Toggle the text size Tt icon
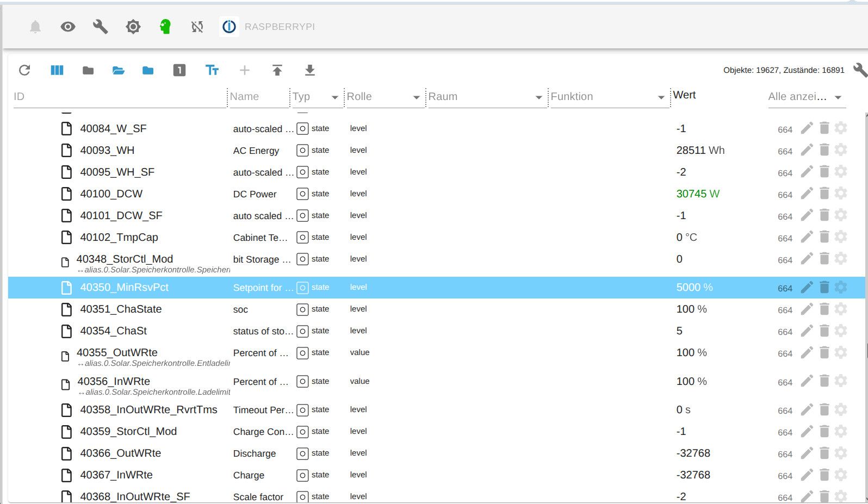The width and height of the screenshot is (868, 504). point(212,70)
